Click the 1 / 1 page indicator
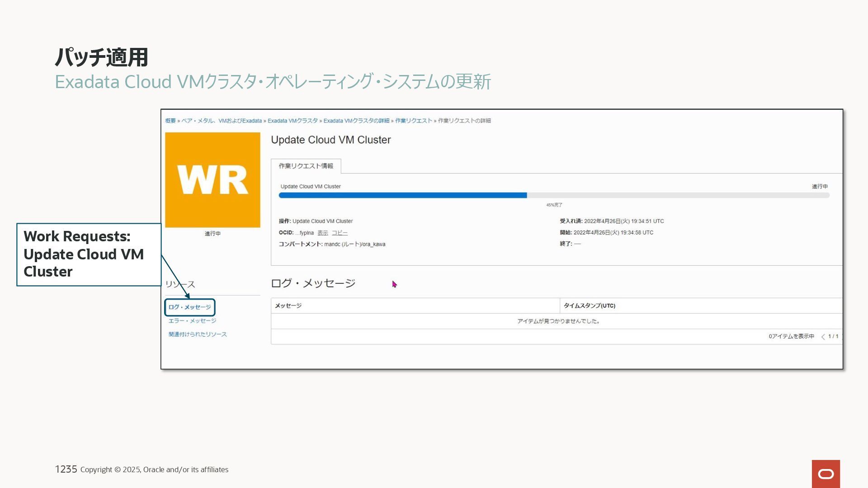Screen dimensions: 868x488 tap(833, 337)
